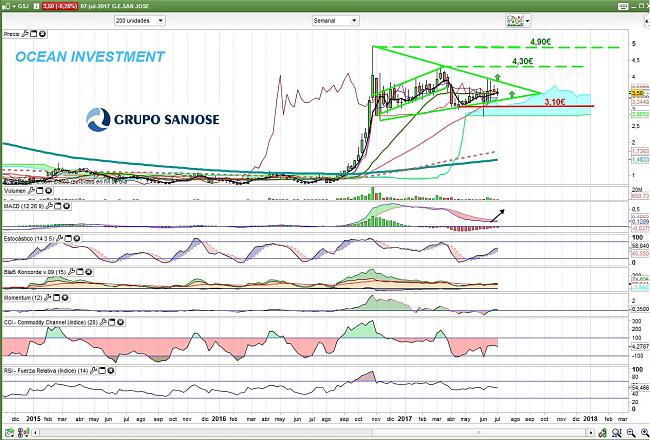Open the Precio panel settings wrench
650x440 pixels.
pos(24,34)
